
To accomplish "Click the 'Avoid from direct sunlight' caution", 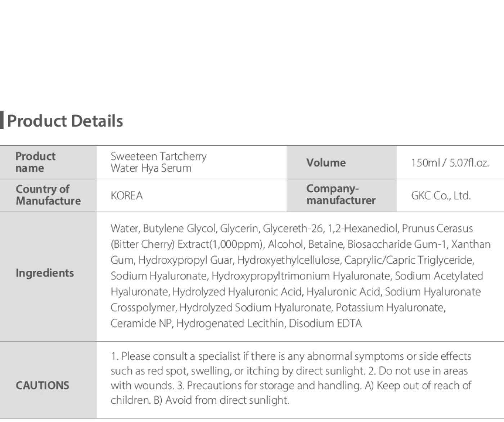I will click(227, 400).
